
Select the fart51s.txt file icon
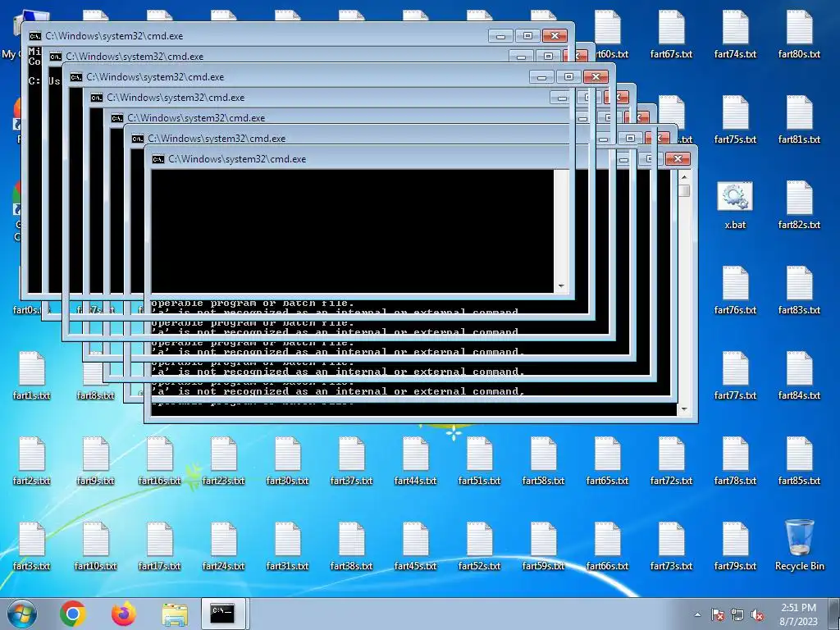(x=479, y=461)
